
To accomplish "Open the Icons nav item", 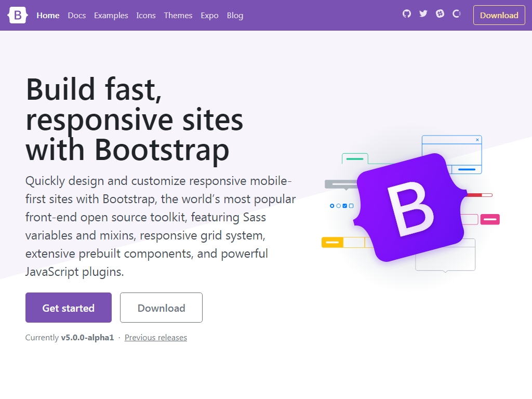I will [x=146, y=16].
